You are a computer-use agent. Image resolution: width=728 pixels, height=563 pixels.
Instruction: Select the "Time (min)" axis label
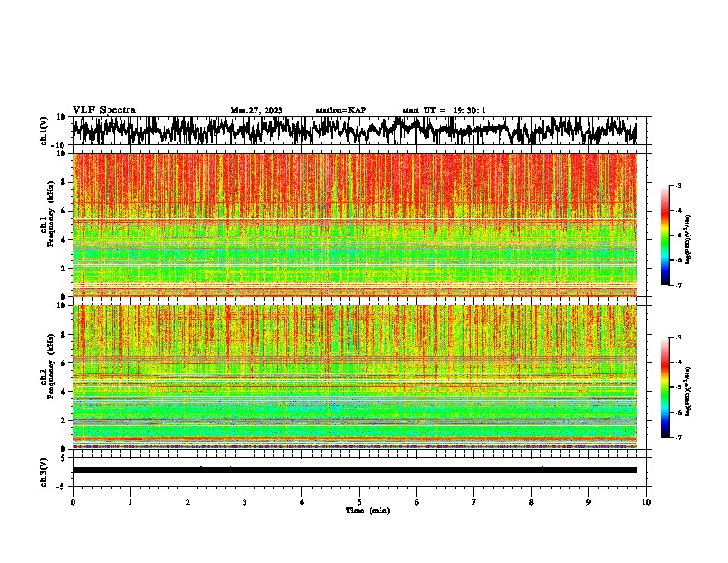pyautogui.click(x=368, y=511)
